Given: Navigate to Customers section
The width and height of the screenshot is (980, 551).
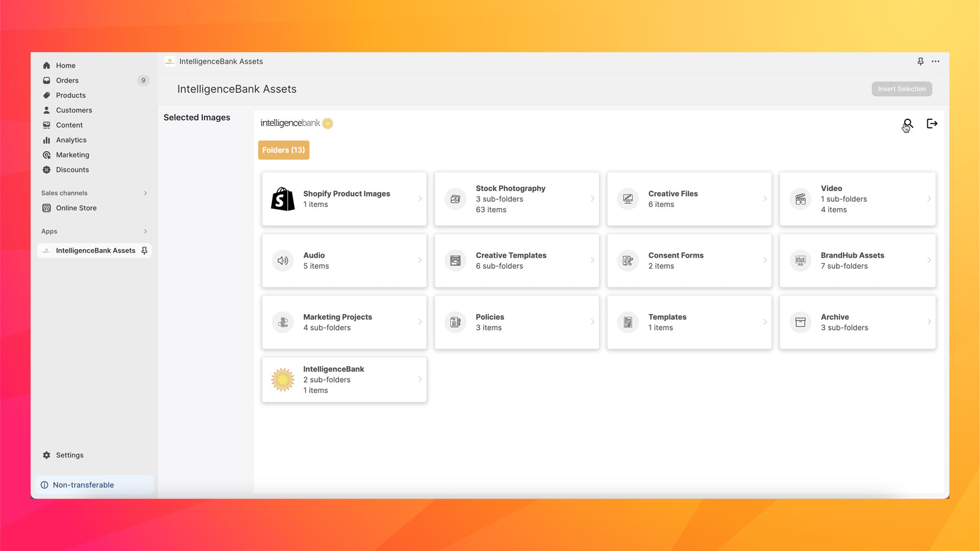Looking at the screenshot, I should (x=74, y=110).
